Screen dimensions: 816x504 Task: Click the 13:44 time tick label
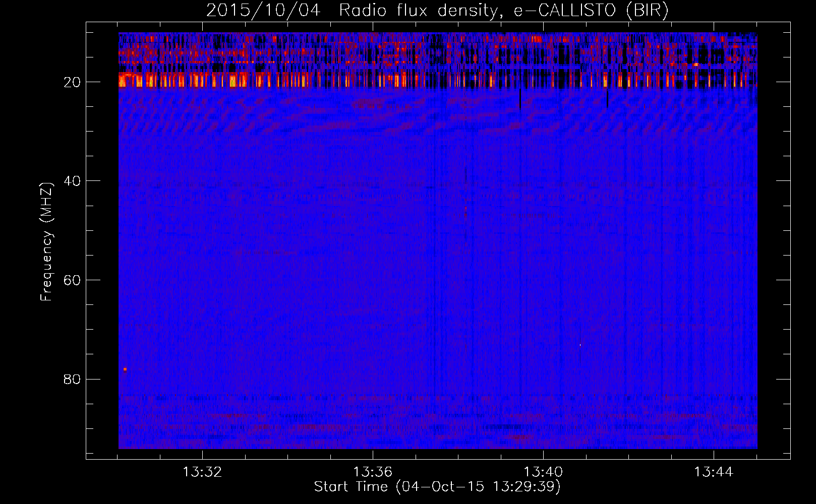(x=714, y=472)
